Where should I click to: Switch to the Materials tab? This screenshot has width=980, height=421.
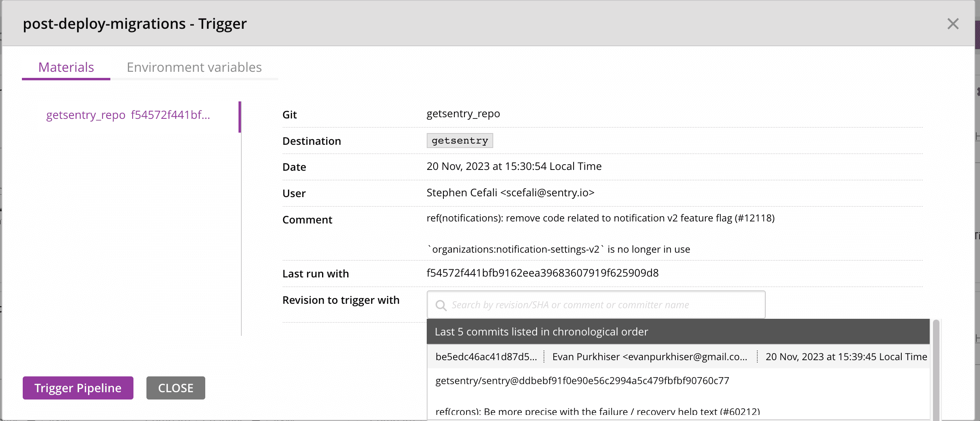click(x=65, y=67)
